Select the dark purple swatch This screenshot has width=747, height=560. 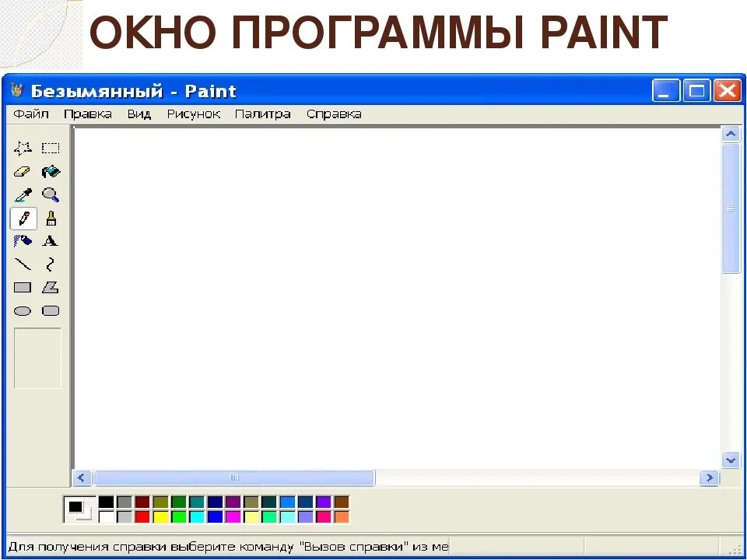coord(233,502)
